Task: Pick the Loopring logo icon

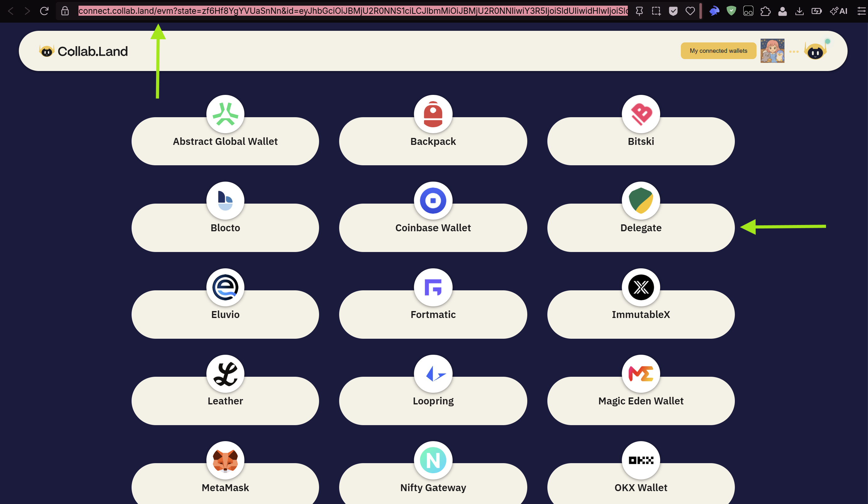Action: 433,374
